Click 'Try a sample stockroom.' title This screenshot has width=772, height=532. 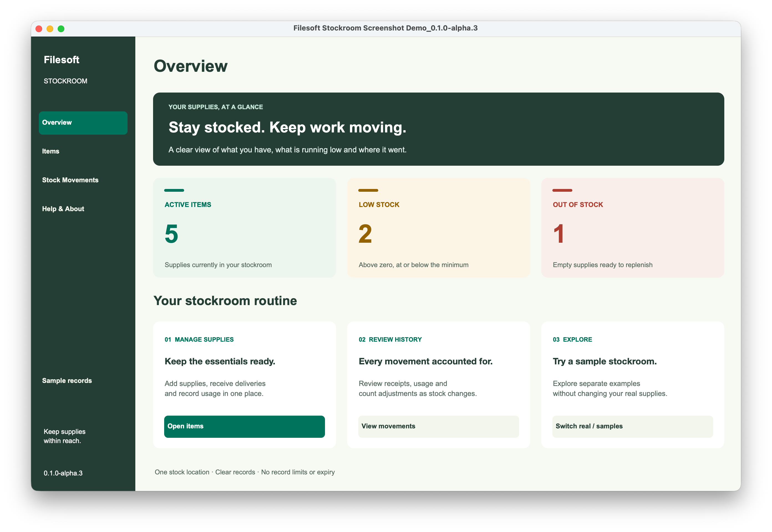(605, 361)
